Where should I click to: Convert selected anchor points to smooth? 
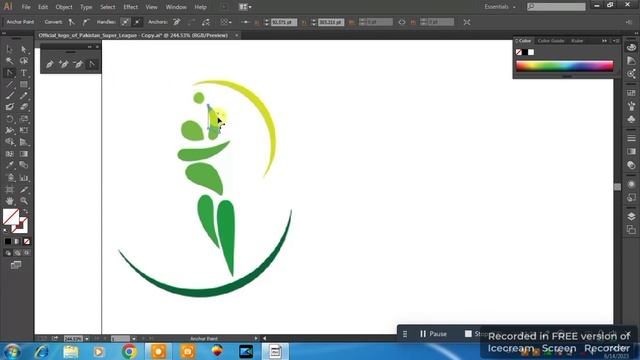[86, 22]
